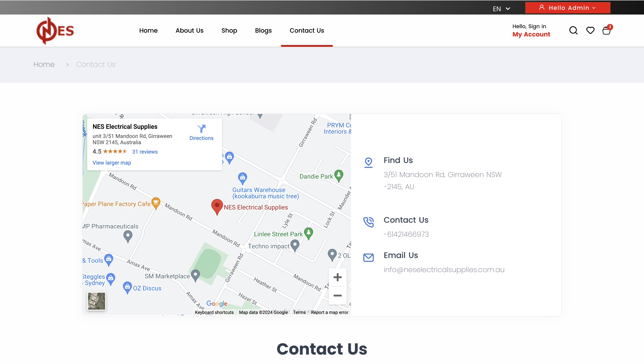Open the 31 reviews link
Screen dimensions: 644x364
tap(145, 152)
